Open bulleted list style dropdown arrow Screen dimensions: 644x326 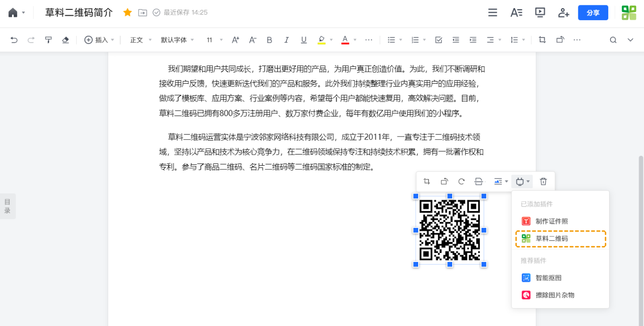point(401,40)
